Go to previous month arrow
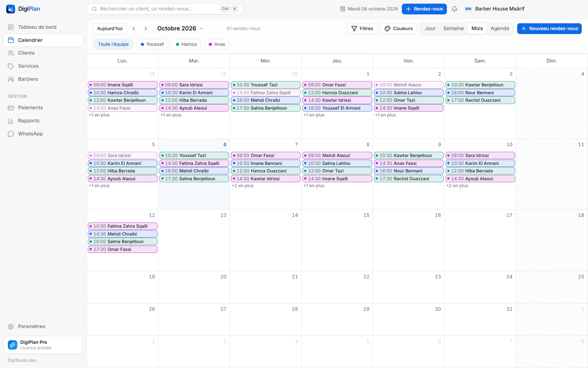The height and width of the screenshot is (368, 588). (134, 28)
